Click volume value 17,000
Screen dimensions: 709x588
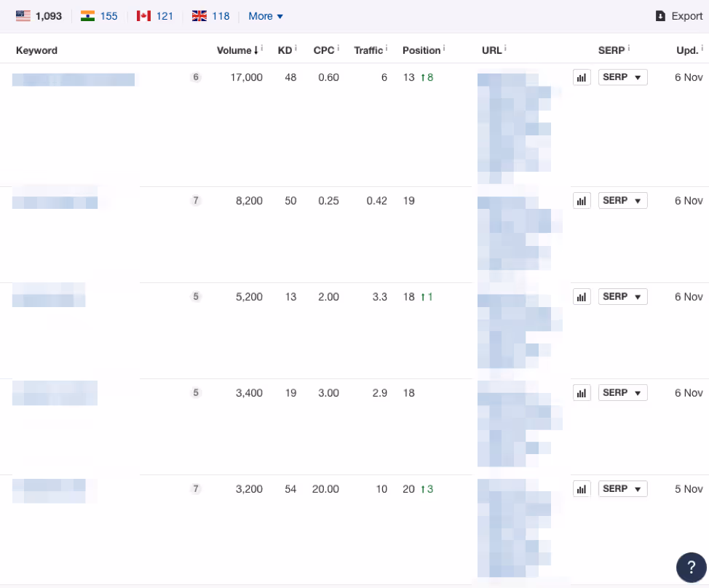point(247,77)
